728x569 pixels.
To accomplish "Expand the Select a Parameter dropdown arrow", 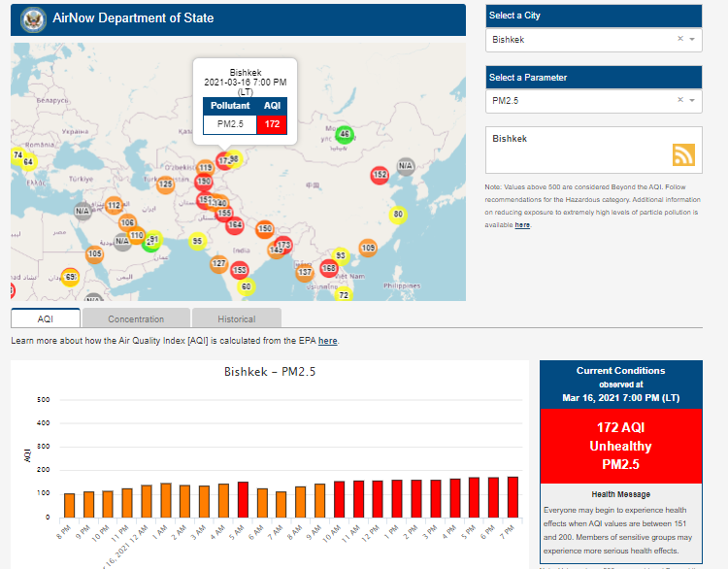I will [693, 100].
